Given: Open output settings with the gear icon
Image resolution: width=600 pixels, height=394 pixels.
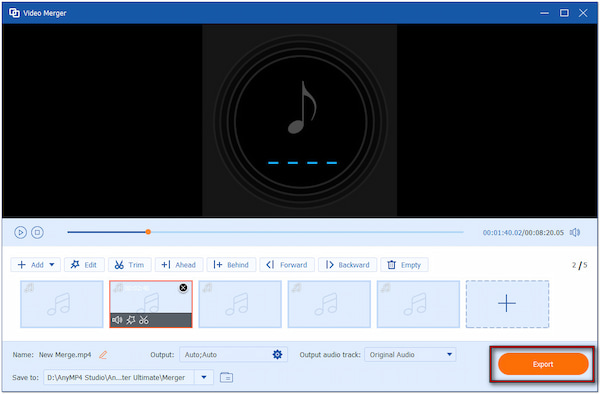Looking at the screenshot, I should tap(277, 355).
